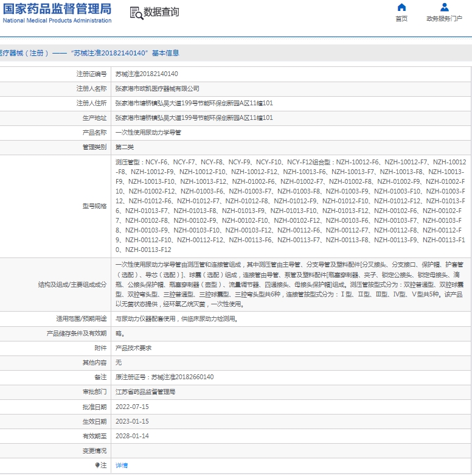Click the 注册人住所 row label
Image resolution: width=472 pixels, height=476 pixels.
point(91,103)
